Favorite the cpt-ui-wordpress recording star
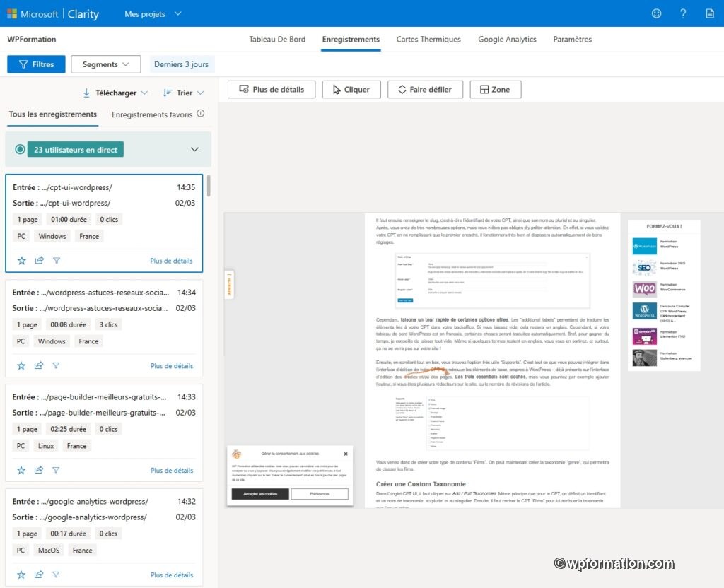724x588 pixels. (x=22, y=260)
